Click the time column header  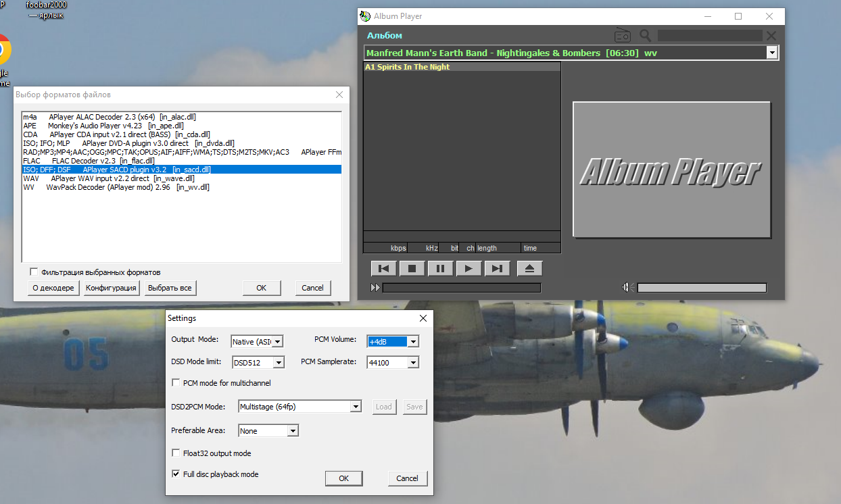pyautogui.click(x=530, y=248)
